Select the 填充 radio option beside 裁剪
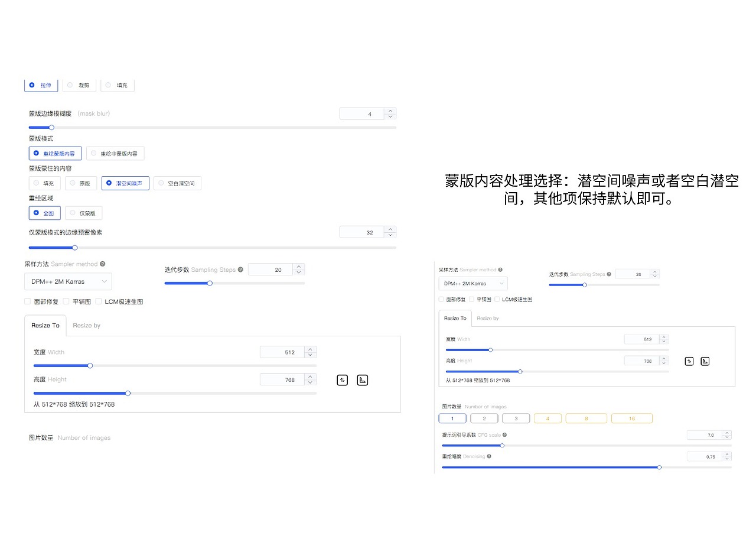The height and width of the screenshot is (555, 756). tap(117, 85)
